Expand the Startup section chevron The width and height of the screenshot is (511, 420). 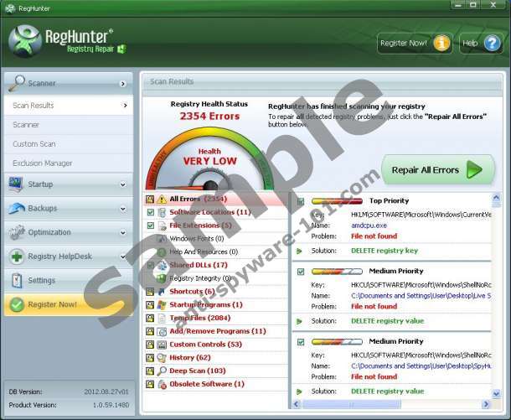point(123,184)
